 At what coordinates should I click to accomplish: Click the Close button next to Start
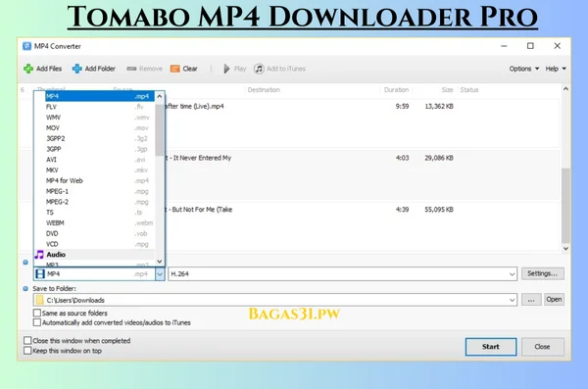coord(542,347)
